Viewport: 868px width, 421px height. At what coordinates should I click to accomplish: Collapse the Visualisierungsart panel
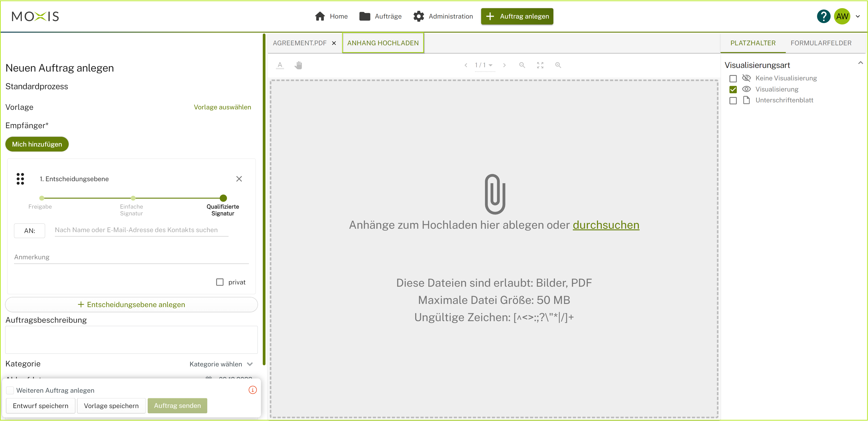tap(861, 62)
